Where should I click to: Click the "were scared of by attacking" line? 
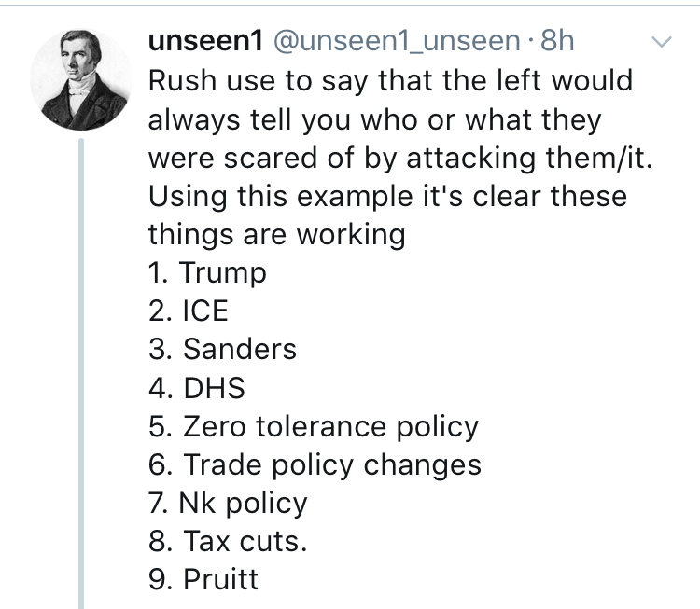click(397, 158)
